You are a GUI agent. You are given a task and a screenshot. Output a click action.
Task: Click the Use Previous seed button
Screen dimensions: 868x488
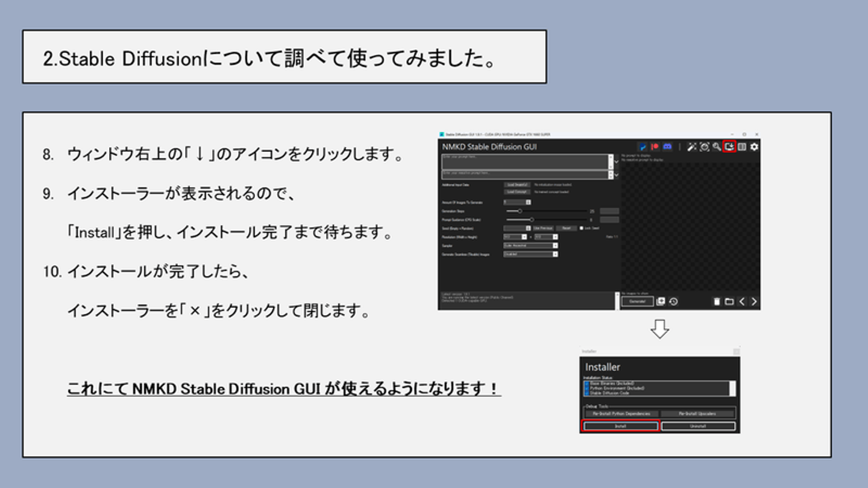point(542,228)
